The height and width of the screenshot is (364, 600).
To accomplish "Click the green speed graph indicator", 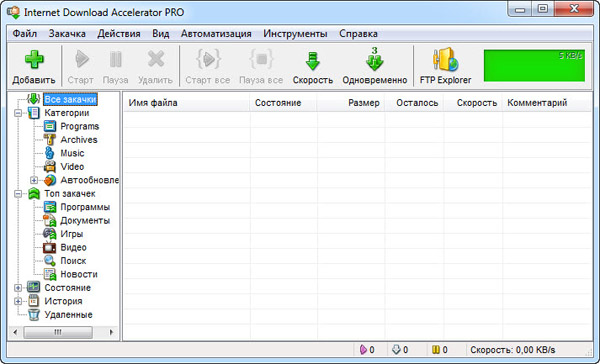I will [x=534, y=65].
